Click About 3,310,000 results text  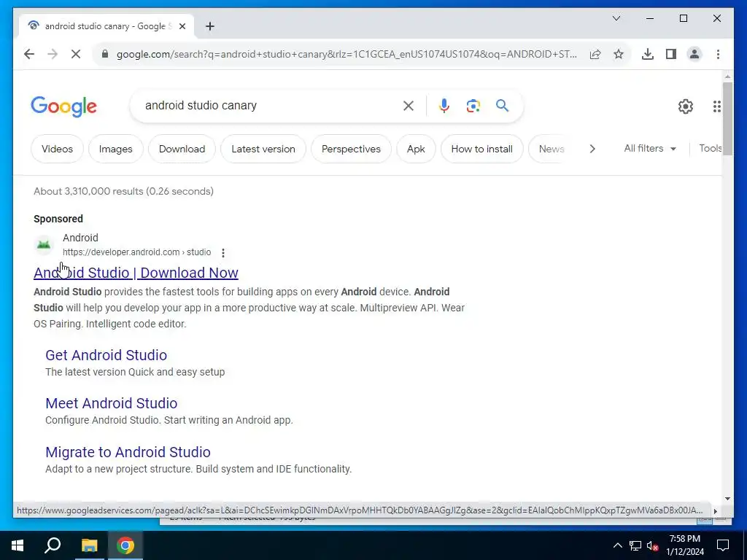pos(123,192)
